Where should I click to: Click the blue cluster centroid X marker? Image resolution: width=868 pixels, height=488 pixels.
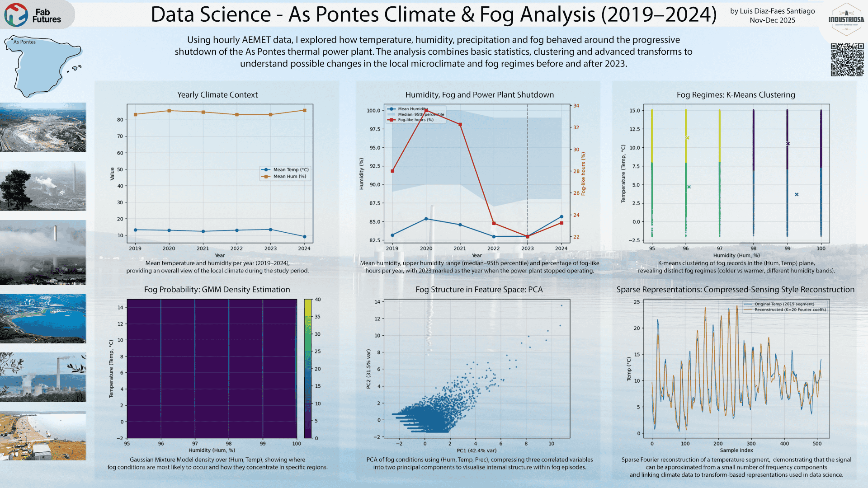point(797,194)
